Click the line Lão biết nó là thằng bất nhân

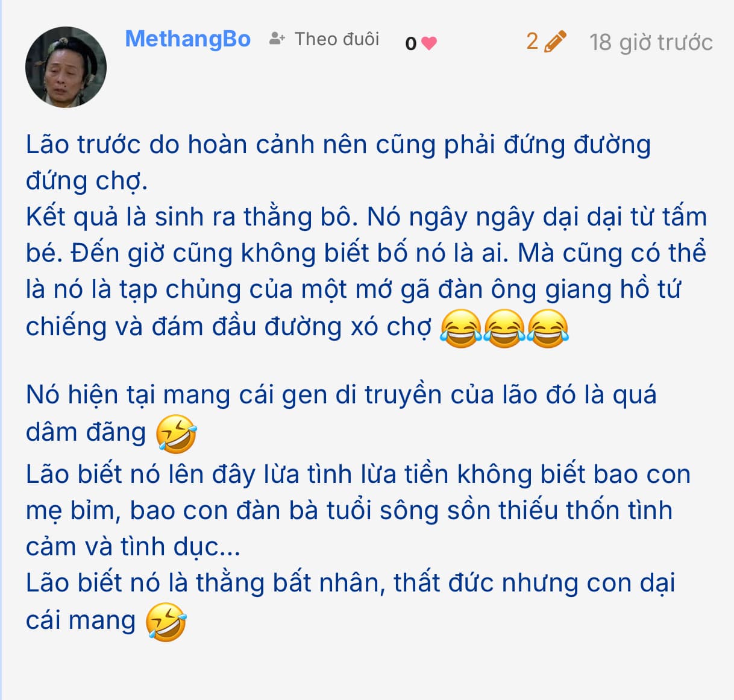tap(350, 583)
